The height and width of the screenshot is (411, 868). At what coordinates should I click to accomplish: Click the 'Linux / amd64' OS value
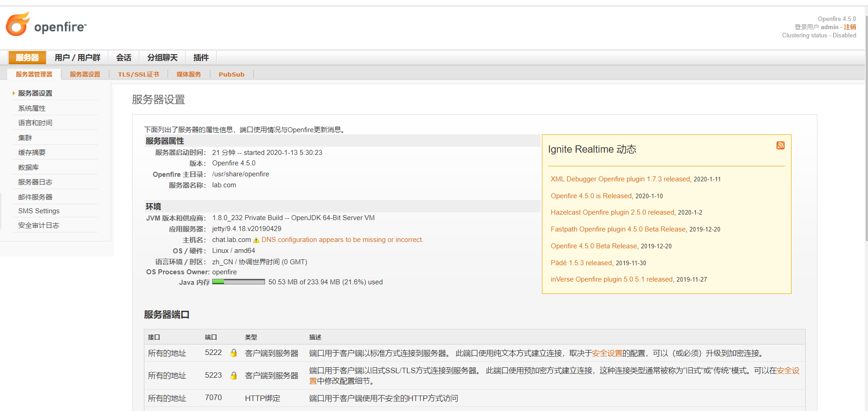(234, 251)
